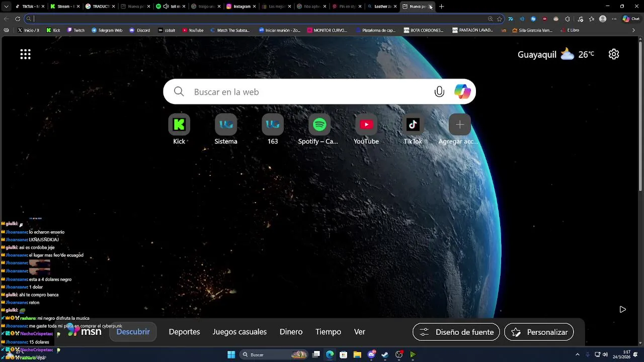Viewport: 644px width, 362px height.
Task: Open File Explorer from the taskbar
Action: (357, 354)
